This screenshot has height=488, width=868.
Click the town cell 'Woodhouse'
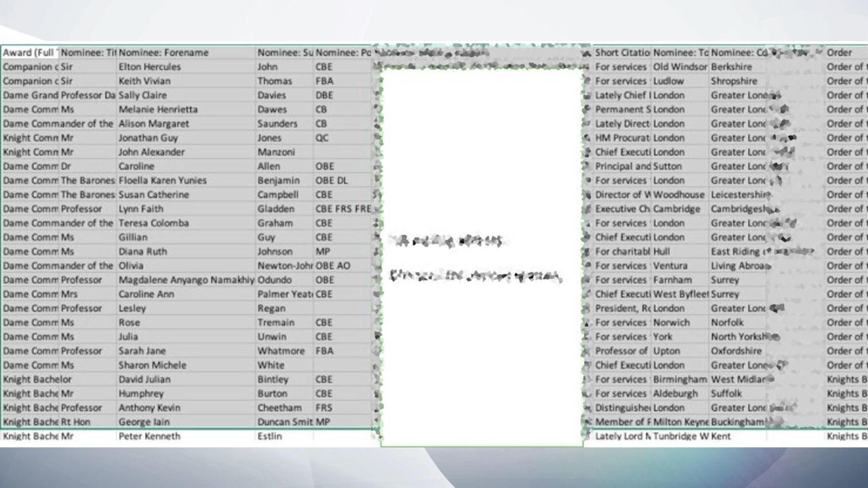[x=680, y=194]
